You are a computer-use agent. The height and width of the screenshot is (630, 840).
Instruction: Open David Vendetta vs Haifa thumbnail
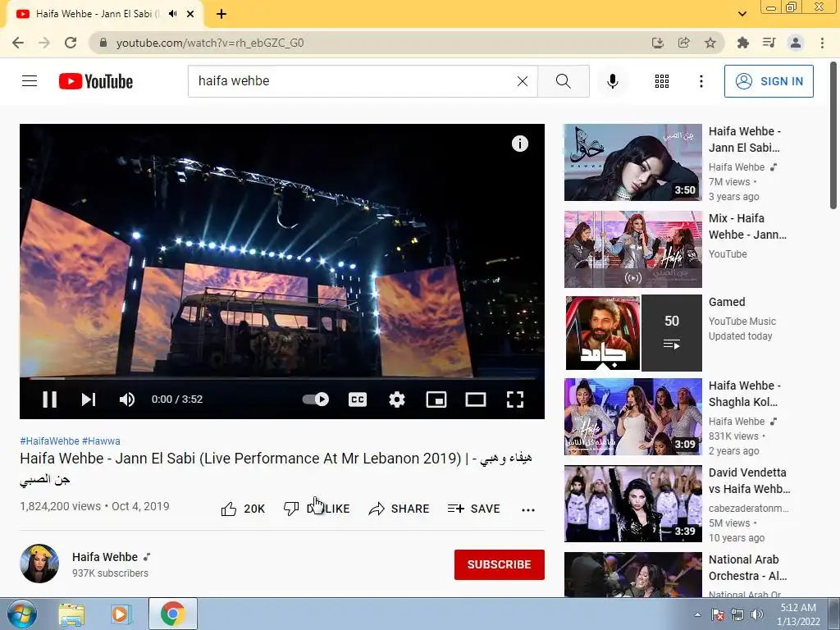click(x=632, y=504)
